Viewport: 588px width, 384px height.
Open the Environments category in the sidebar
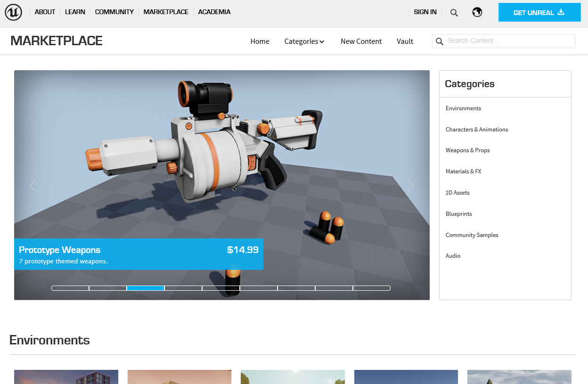click(x=464, y=108)
